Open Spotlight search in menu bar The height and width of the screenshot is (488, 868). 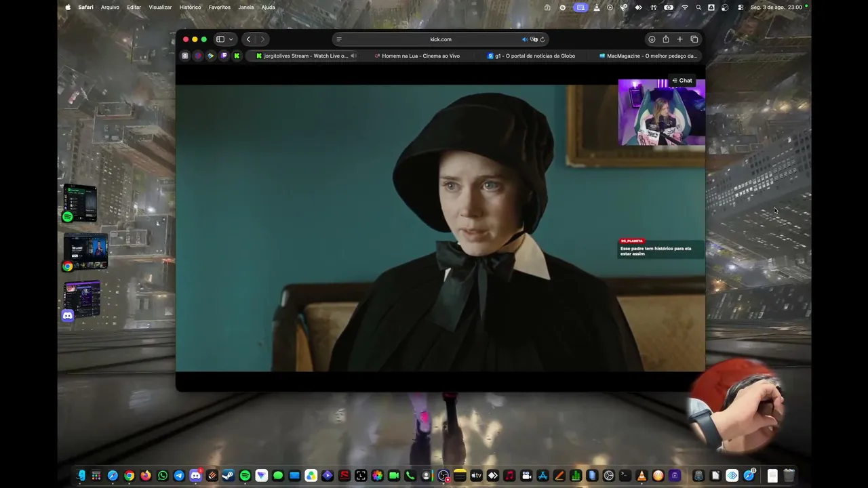pos(698,7)
